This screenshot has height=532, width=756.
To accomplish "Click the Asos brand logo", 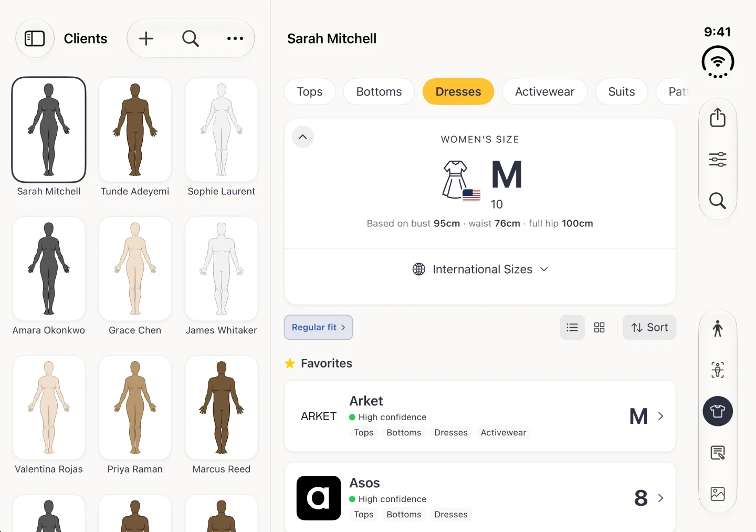I will (319, 498).
